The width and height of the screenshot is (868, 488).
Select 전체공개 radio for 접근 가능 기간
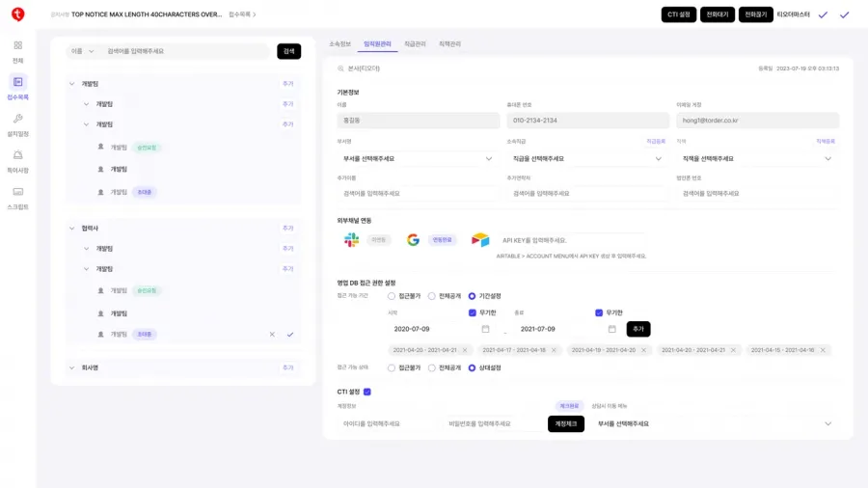432,296
